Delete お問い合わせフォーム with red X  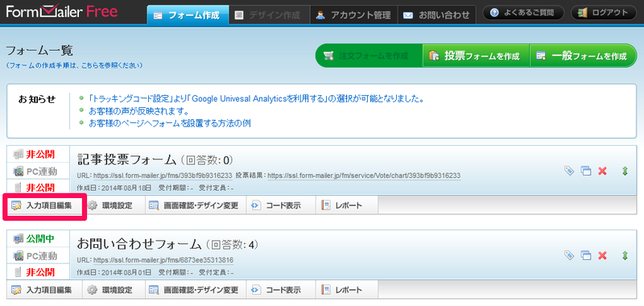pyautogui.click(x=603, y=255)
